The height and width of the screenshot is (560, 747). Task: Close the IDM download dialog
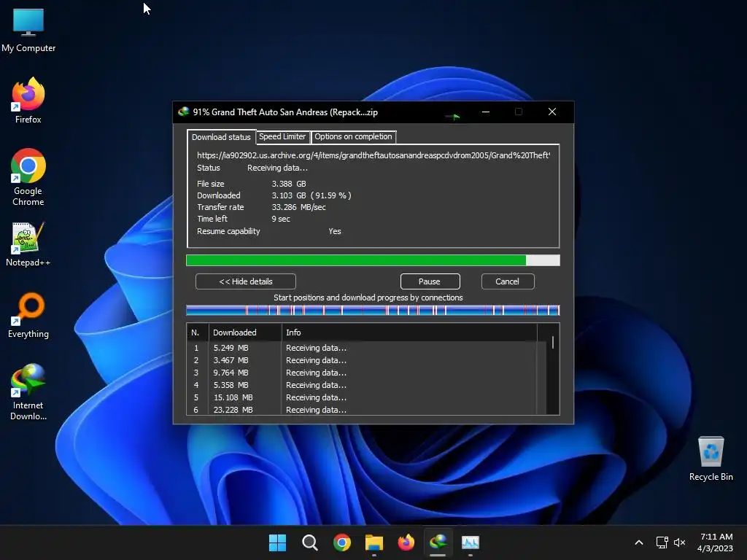point(552,112)
